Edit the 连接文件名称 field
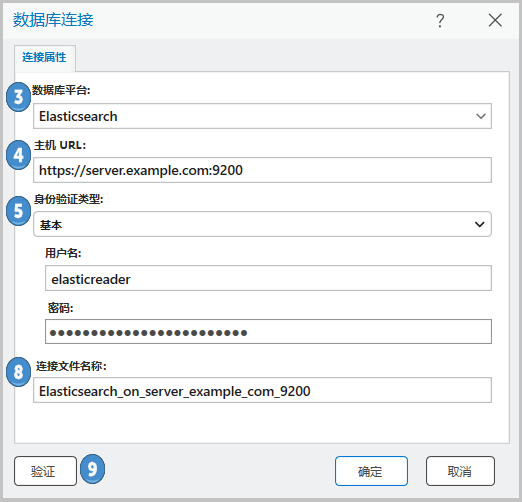 click(x=262, y=390)
